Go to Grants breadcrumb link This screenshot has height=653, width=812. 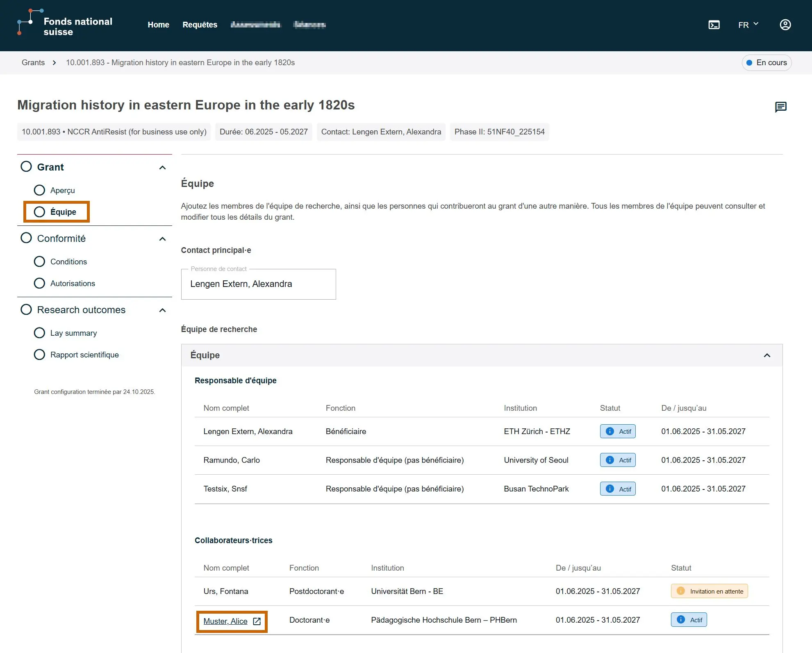[33, 63]
